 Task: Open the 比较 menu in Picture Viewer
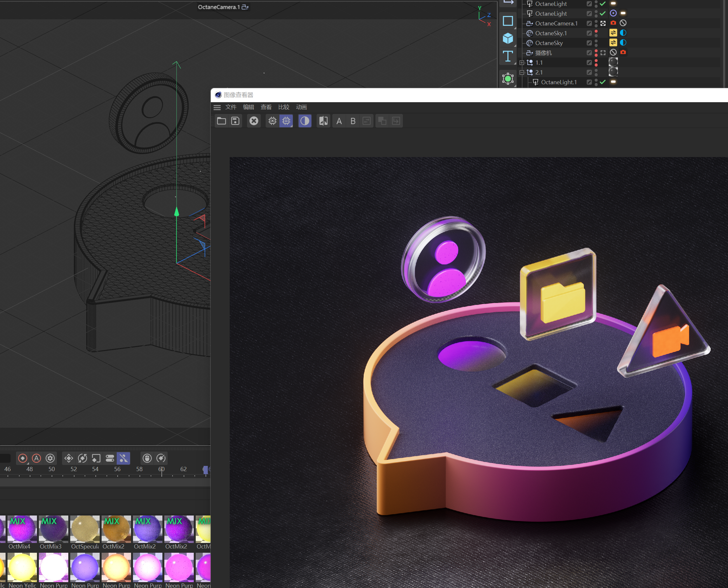[284, 107]
